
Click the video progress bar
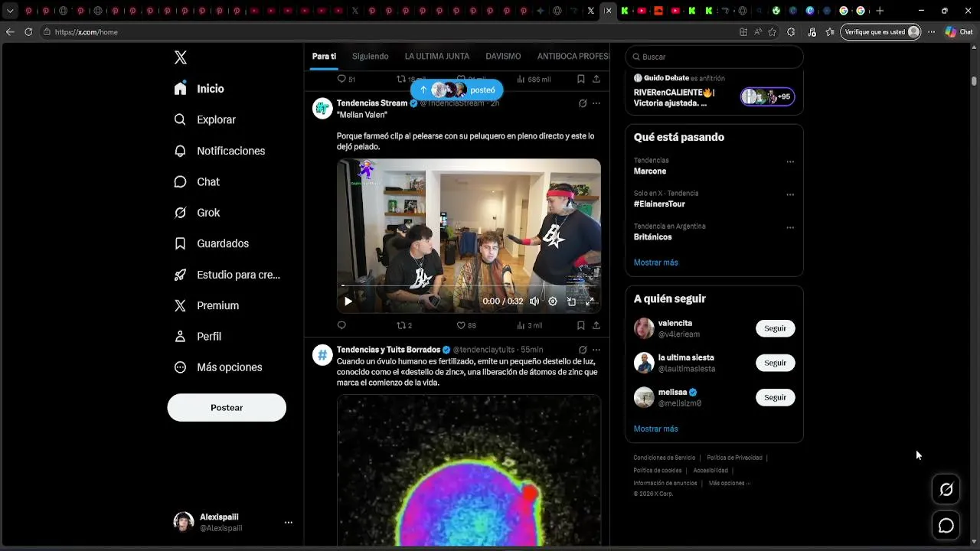tap(469, 285)
